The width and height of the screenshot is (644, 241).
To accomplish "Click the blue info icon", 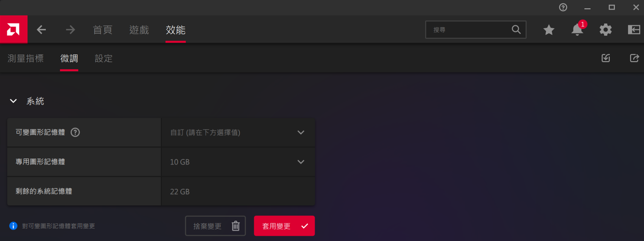I will click(x=13, y=226).
